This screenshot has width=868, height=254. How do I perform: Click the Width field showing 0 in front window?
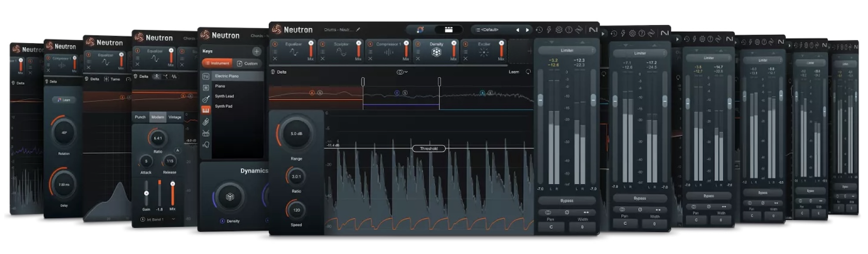click(582, 226)
